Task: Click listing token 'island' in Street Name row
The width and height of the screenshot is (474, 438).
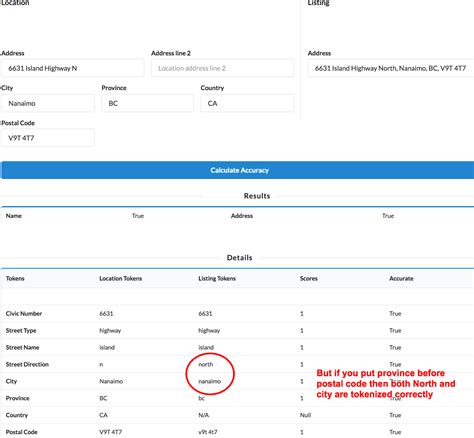Action: 206,347
